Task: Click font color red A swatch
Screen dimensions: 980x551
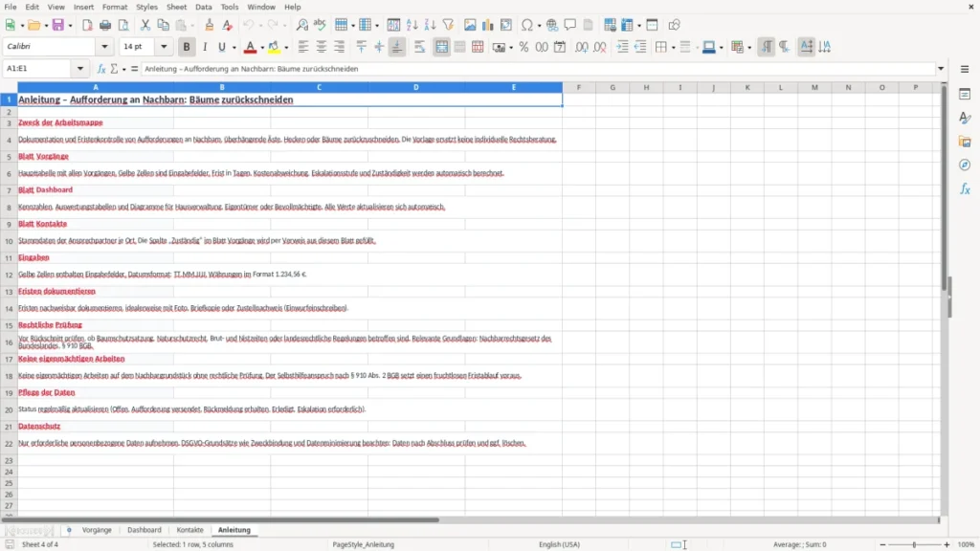Action: 250,48
